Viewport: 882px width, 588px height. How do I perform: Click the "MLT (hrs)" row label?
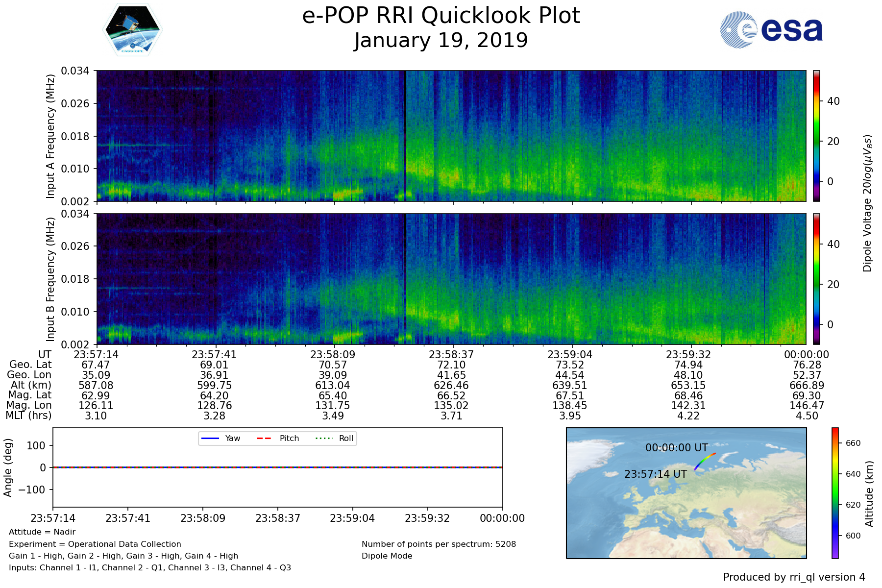click(x=28, y=416)
